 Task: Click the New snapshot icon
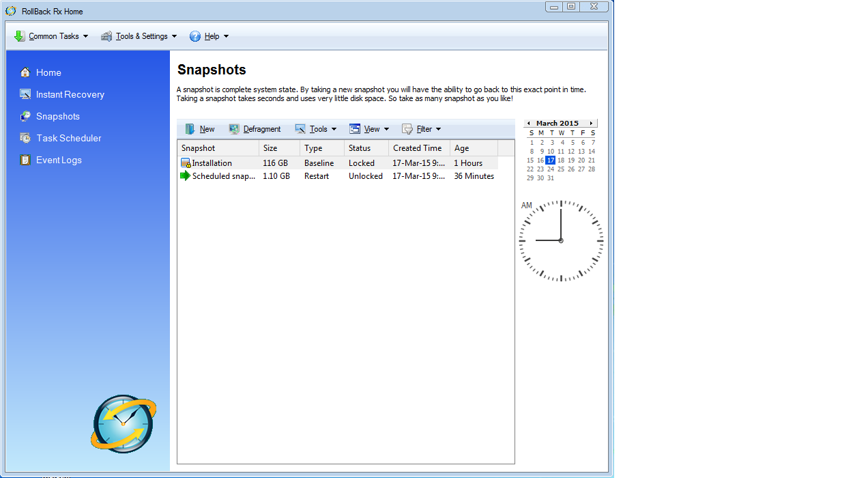pos(190,129)
